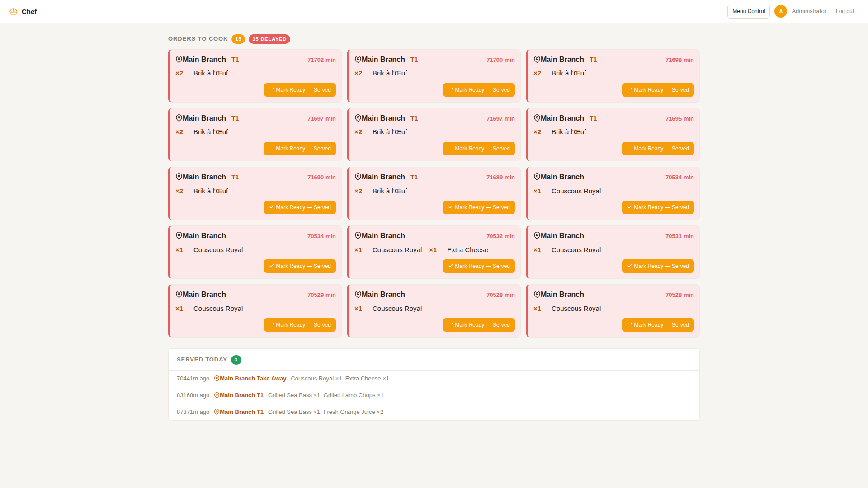Click location pin on 71702 min order
Image resolution: width=868 pixels, height=488 pixels.
179,59
